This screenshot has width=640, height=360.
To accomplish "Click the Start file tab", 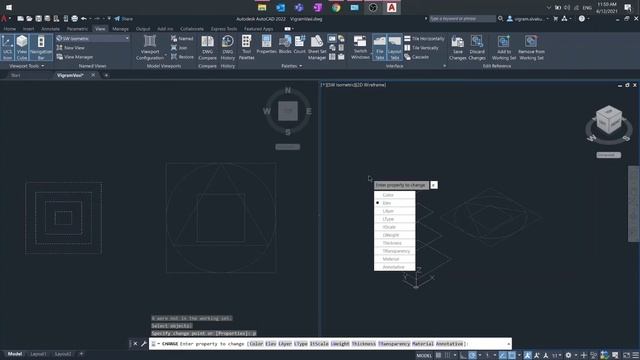I will (x=16, y=75).
